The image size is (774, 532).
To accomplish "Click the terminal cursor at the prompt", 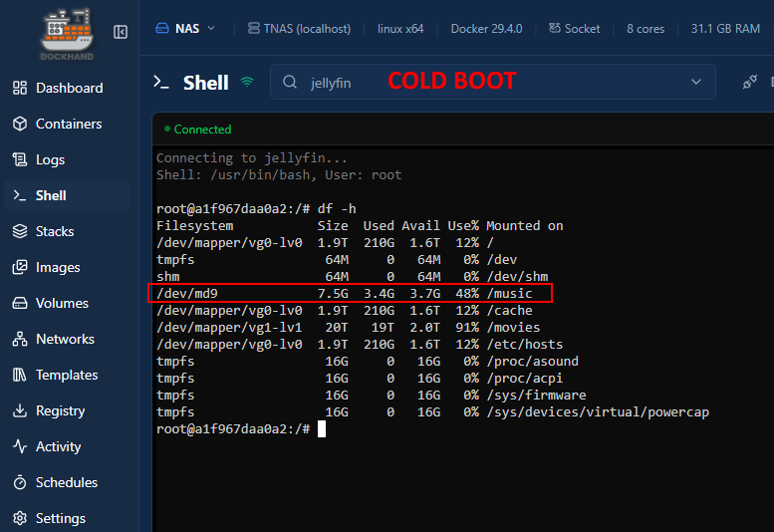I will pos(322,428).
